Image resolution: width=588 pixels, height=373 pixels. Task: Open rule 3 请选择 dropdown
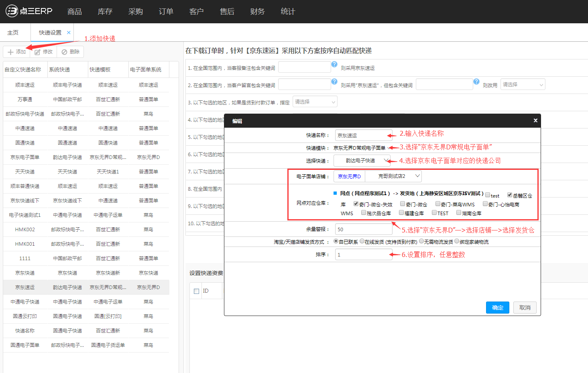pyautogui.click(x=315, y=102)
